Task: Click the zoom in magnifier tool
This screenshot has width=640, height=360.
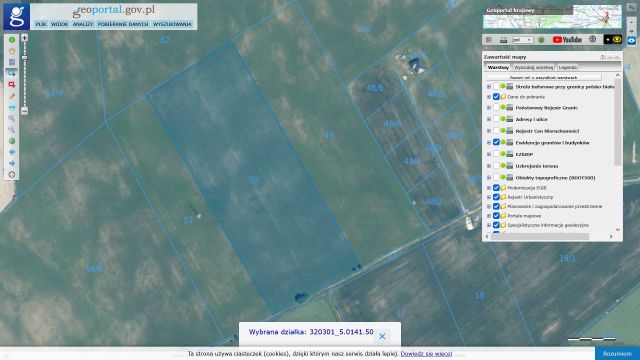Action: point(11,118)
